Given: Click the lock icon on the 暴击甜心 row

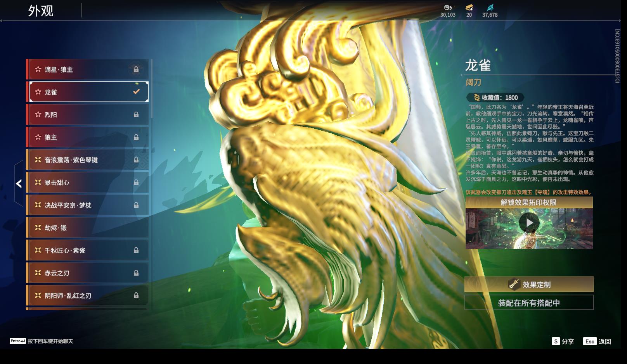Looking at the screenshot, I should (136, 183).
